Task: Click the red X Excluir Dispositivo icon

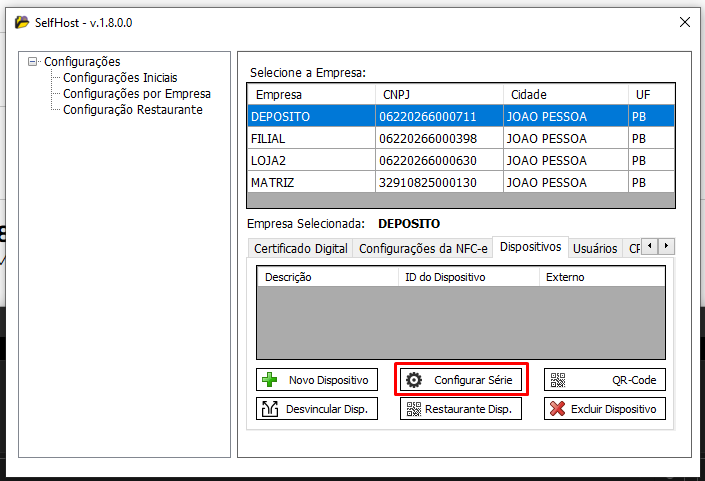Action: coord(558,409)
